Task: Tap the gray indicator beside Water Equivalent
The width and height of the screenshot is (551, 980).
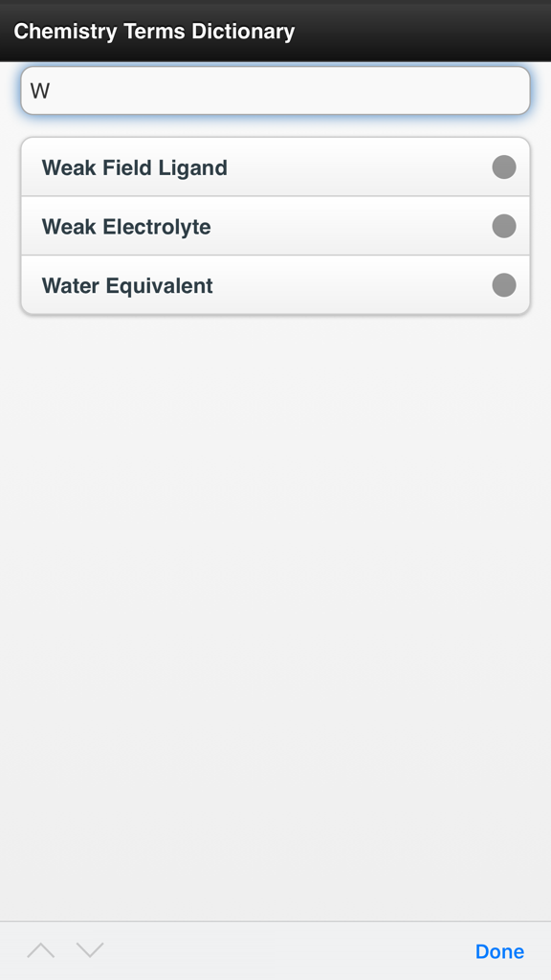Action: coord(503,284)
